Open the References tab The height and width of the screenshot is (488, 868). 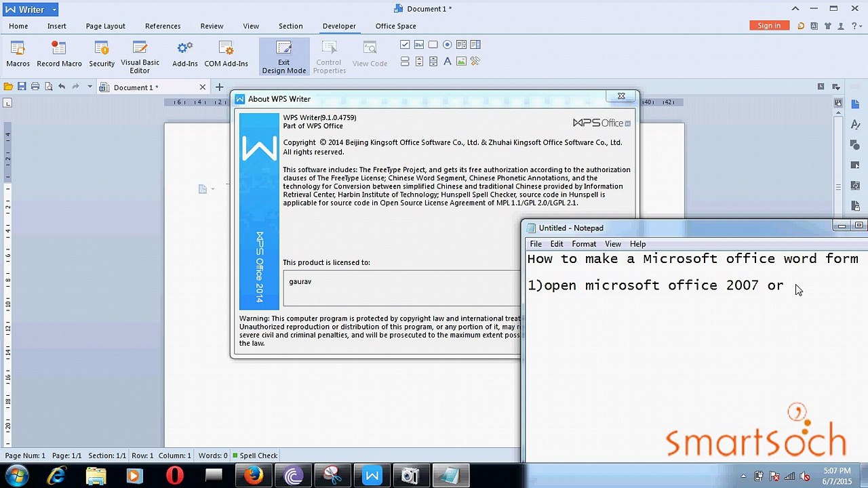click(163, 26)
